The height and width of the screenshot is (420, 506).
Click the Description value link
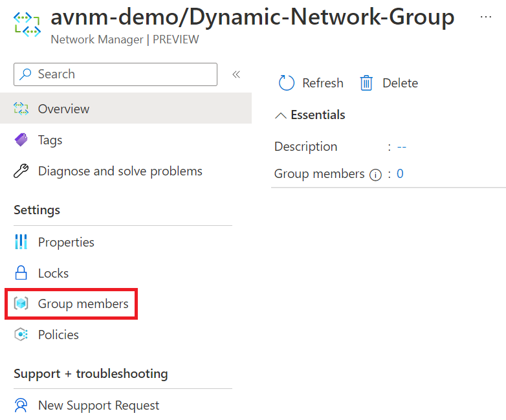(x=401, y=147)
